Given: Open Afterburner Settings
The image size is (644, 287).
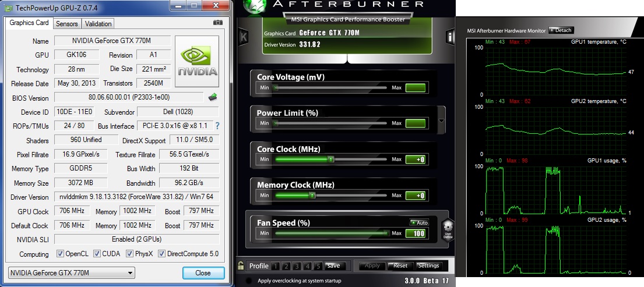Looking at the screenshot, I should (x=428, y=265).
